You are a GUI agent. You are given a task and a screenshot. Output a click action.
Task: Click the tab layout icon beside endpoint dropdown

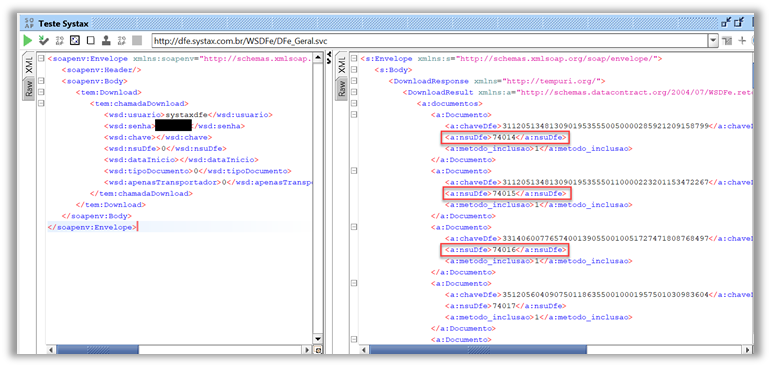(x=728, y=41)
